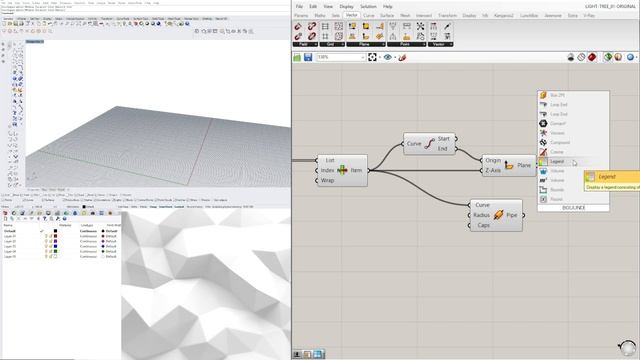This screenshot has height=360, width=640.
Task: Open the Grasshopper File menu
Action: (x=299, y=7)
